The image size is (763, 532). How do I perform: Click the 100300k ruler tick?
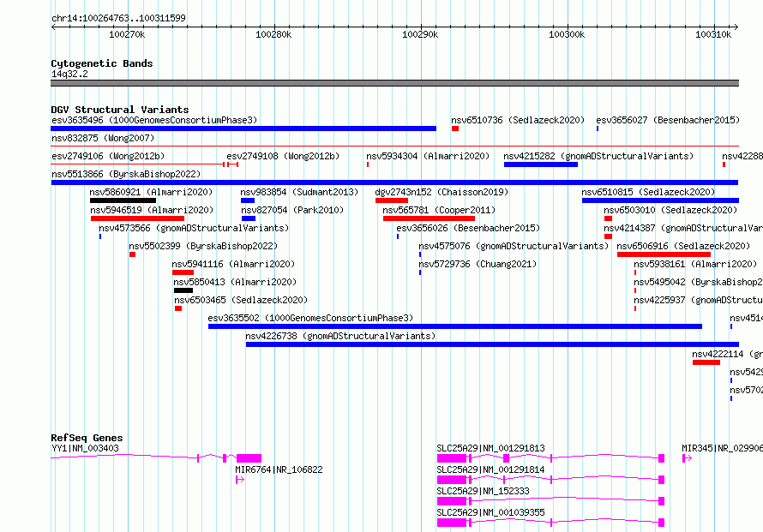pos(568,27)
